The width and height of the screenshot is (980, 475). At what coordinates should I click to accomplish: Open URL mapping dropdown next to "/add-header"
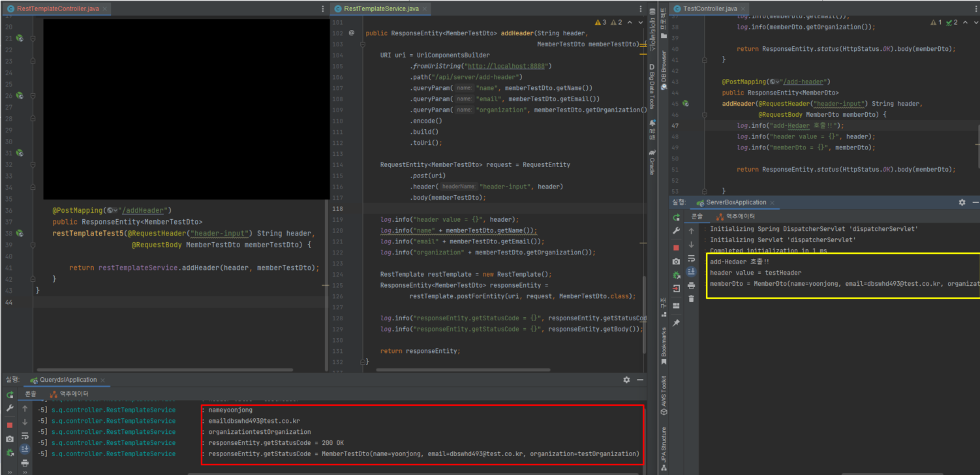(x=775, y=82)
